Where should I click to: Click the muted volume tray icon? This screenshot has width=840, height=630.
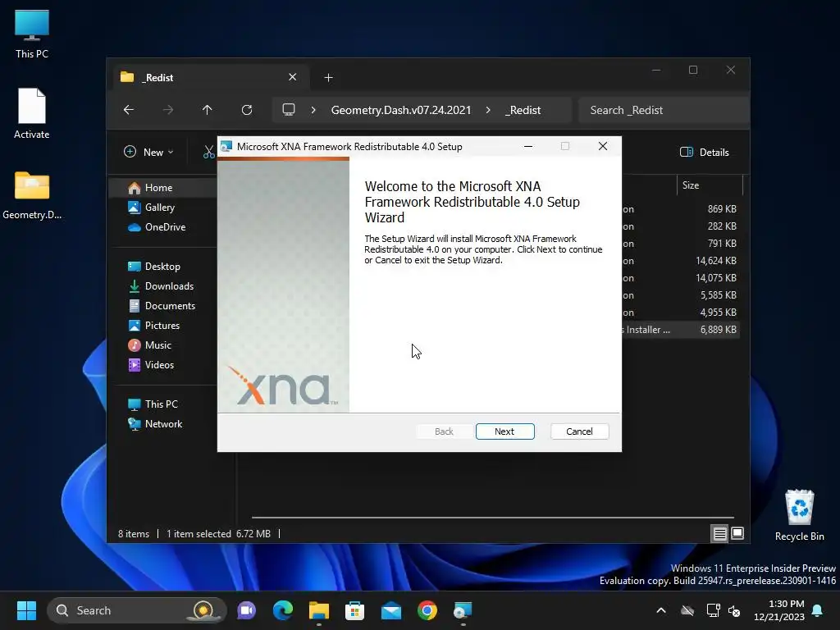pos(734,610)
